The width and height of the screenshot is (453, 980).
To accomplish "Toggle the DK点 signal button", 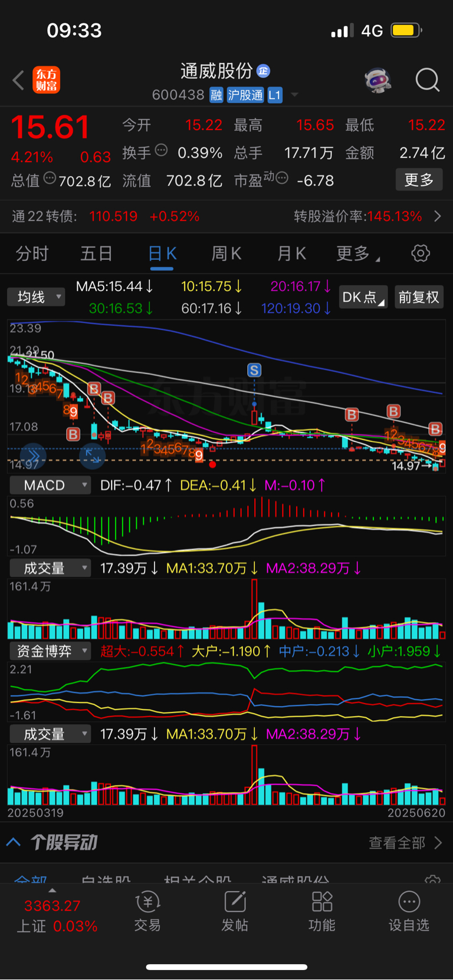I will point(363,297).
